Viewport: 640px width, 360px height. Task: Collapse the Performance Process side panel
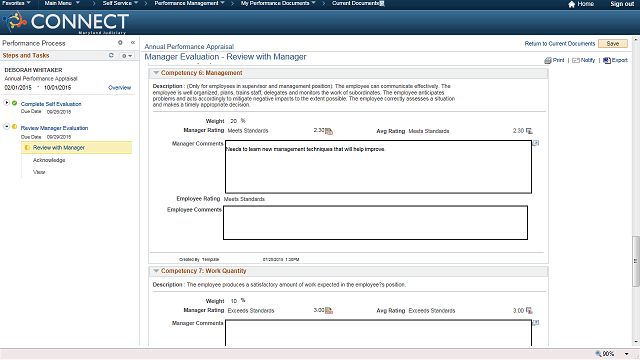pyautogui.click(x=133, y=42)
